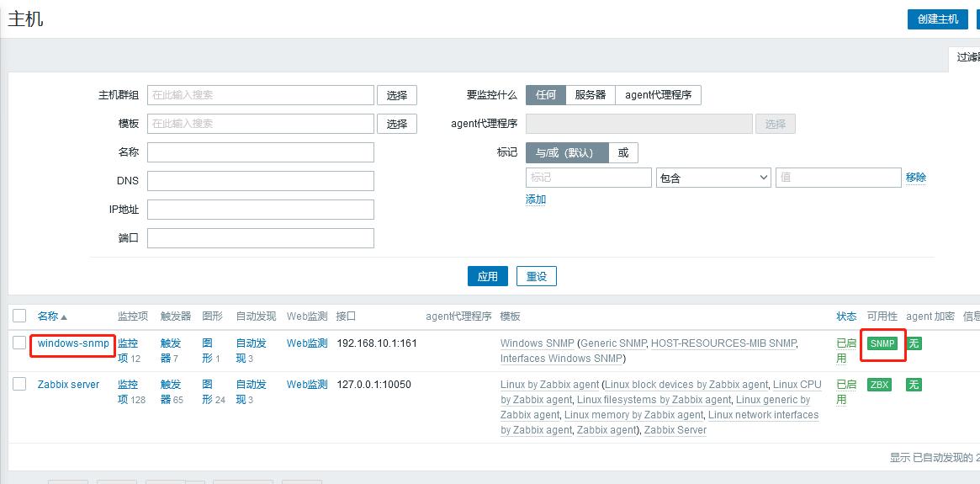Screen dimensions: 980x484
Task: Click the 重设 filter button
Action: coord(536,276)
